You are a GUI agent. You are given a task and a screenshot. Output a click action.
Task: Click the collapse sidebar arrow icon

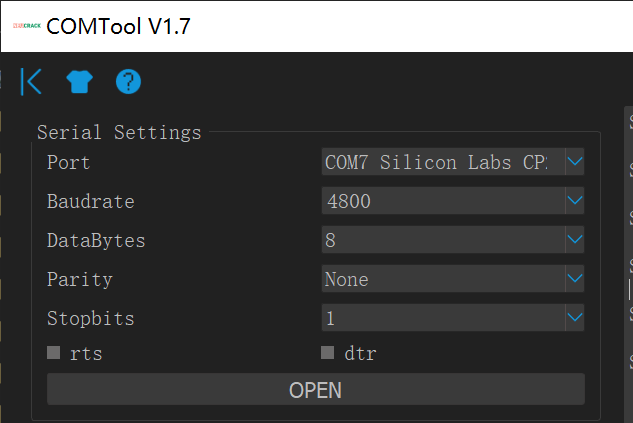pyautogui.click(x=31, y=82)
